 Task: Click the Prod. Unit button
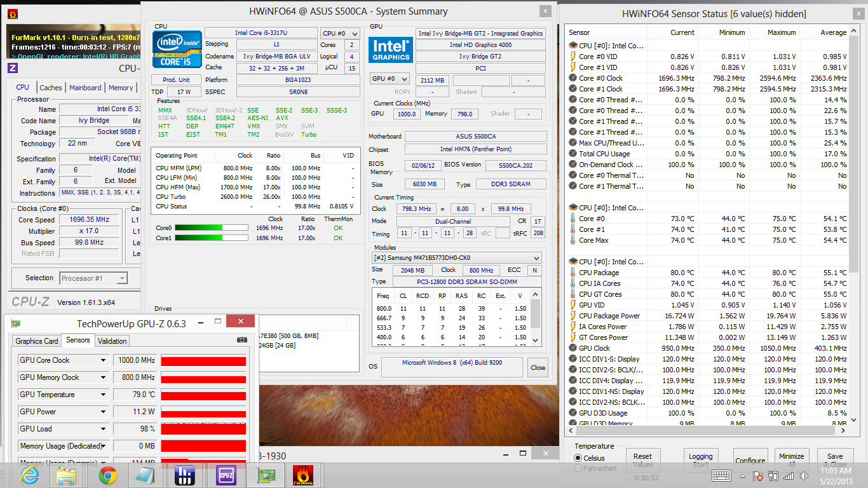pyautogui.click(x=176, y=79)
